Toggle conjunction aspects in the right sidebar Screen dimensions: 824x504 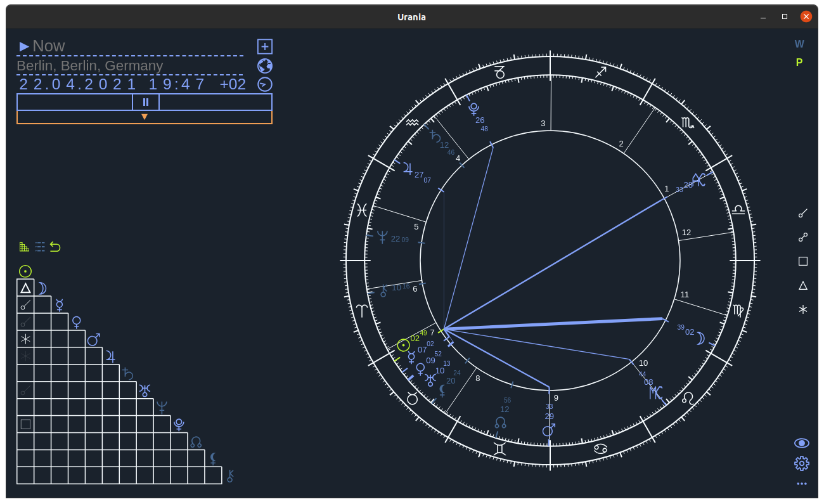pyautogui.click(x=803, y=213)
